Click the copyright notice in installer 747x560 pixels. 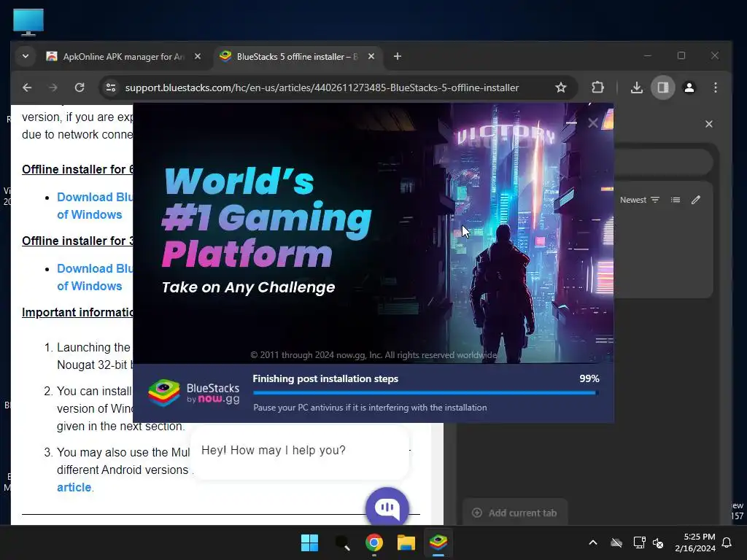pos(373,355)
